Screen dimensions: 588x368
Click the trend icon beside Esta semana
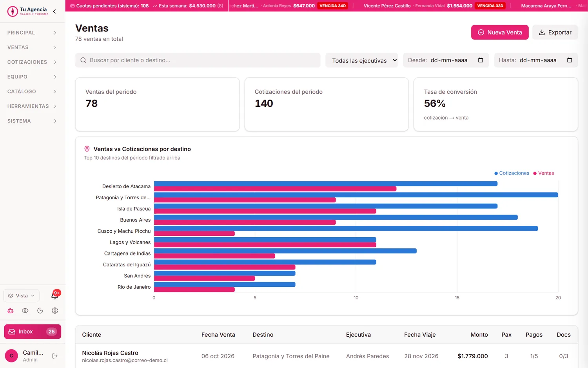tap(155, 6)
